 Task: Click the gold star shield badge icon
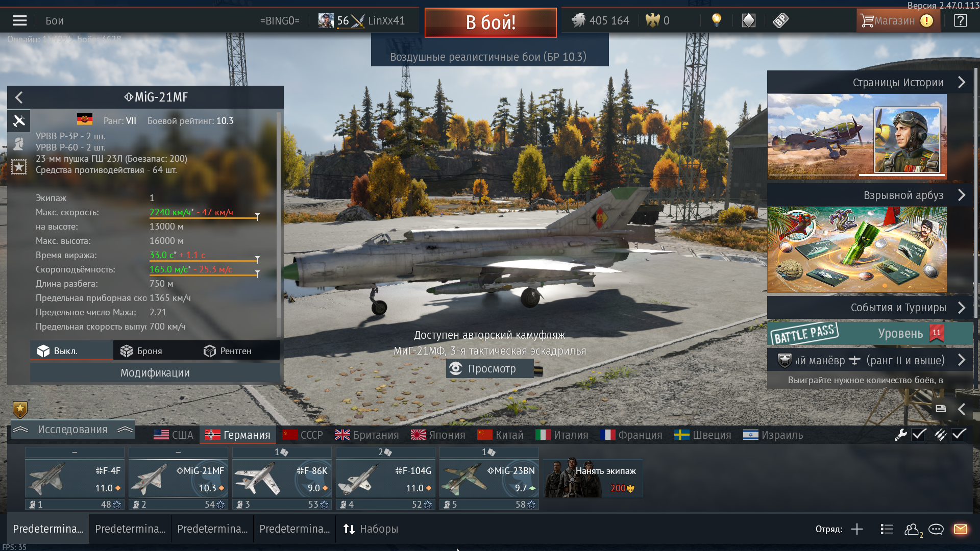point(20,409)
